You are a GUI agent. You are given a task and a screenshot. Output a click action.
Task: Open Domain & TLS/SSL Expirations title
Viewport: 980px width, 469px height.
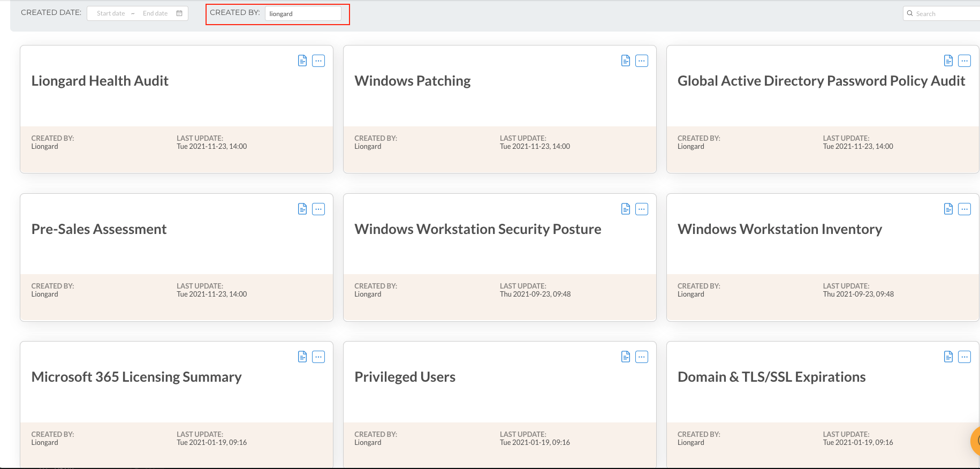[772, 377]
